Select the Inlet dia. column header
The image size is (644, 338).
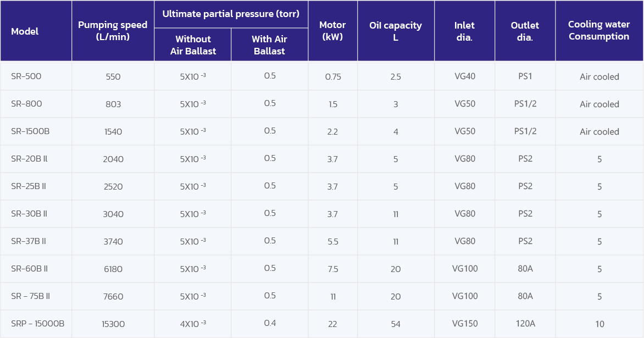(464, 31)
